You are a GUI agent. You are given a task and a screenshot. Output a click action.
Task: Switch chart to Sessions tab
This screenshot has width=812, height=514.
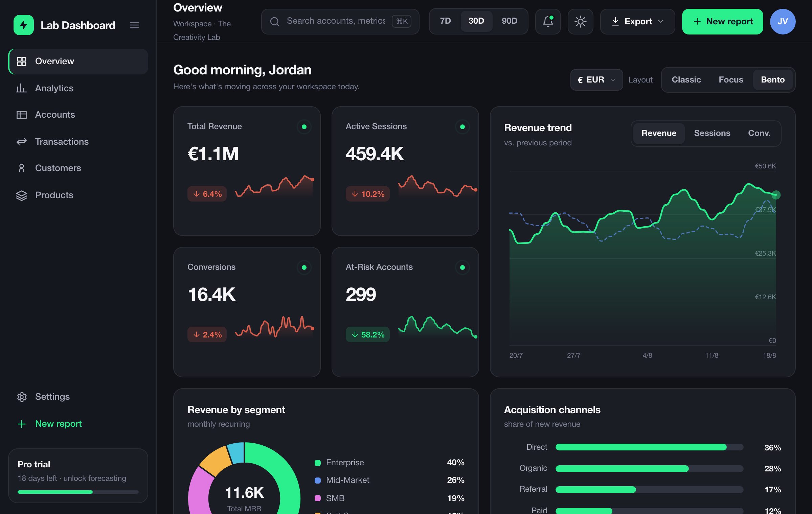click(712, 133)
